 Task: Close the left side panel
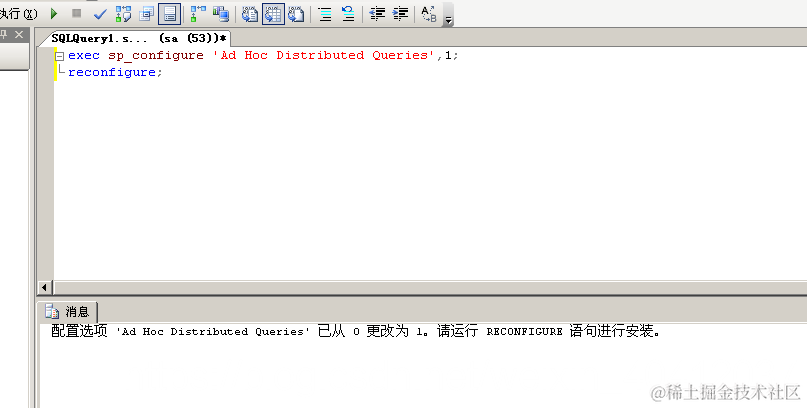tap(19, 34)
